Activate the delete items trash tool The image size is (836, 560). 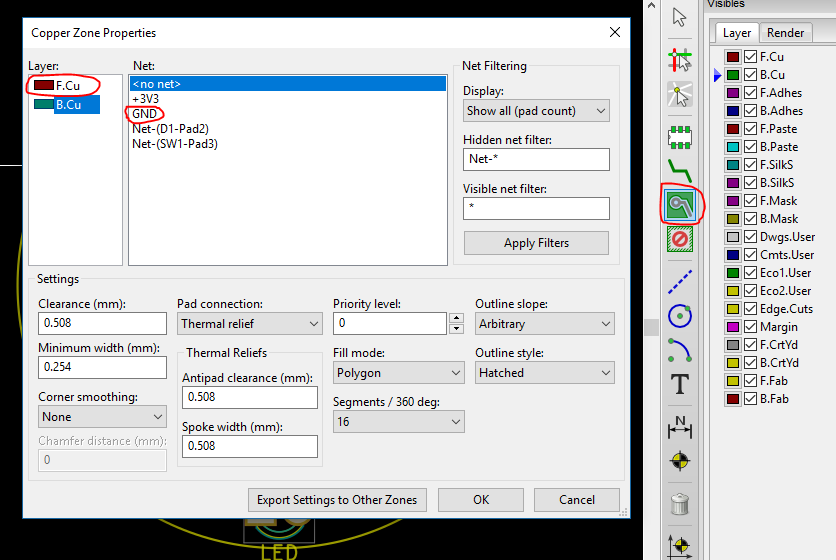[679, 504]
